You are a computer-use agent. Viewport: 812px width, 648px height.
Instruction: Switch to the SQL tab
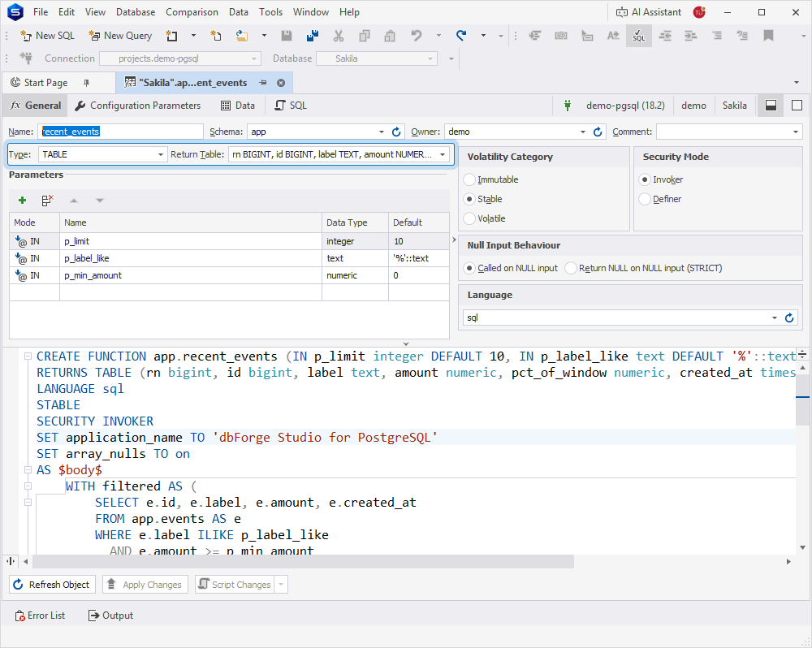tap(291, 106)
